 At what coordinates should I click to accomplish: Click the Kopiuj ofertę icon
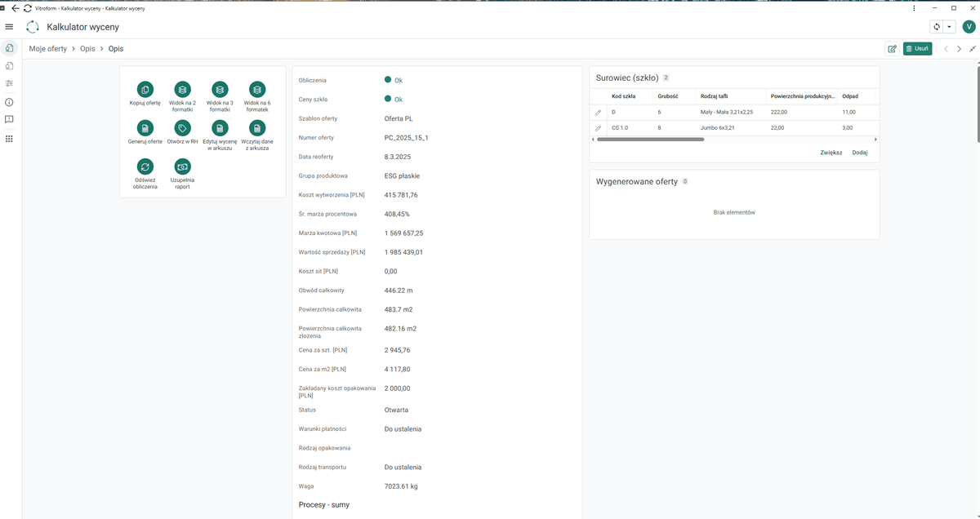tap(145, 89)
